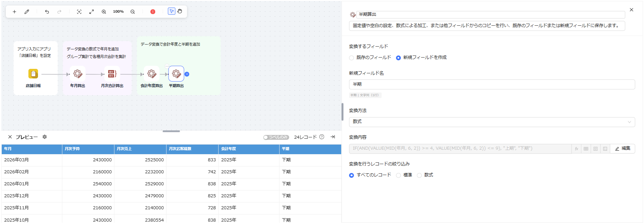This screenshot has width=644, height=223.
Task: Click the node name field 半期算出
Action: [491, 14]
